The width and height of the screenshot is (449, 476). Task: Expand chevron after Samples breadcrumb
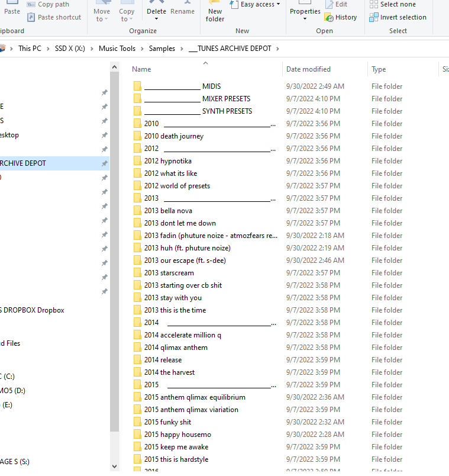click(x=182, y=49)
